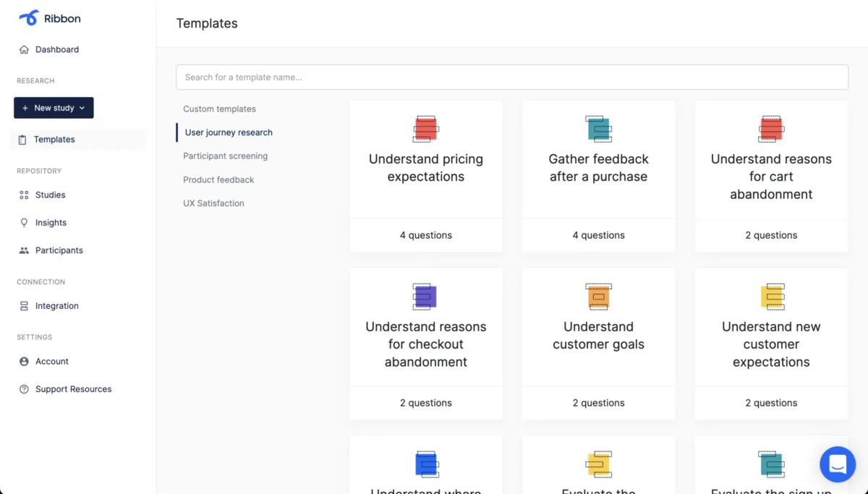Click the Integration icon in sidebar
Image resolution: width=868 pixels, height=494 pixels.
coord(24,306)
